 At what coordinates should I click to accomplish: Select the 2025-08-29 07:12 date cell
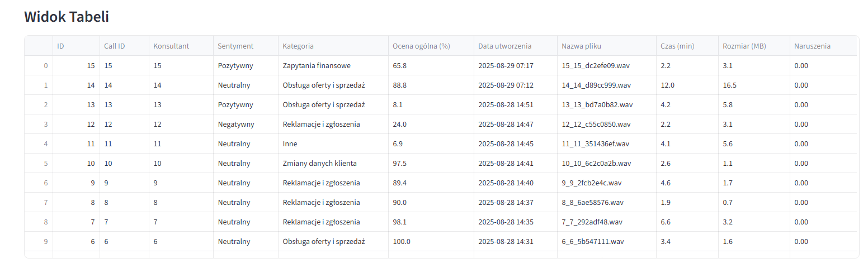click(506, 85)
